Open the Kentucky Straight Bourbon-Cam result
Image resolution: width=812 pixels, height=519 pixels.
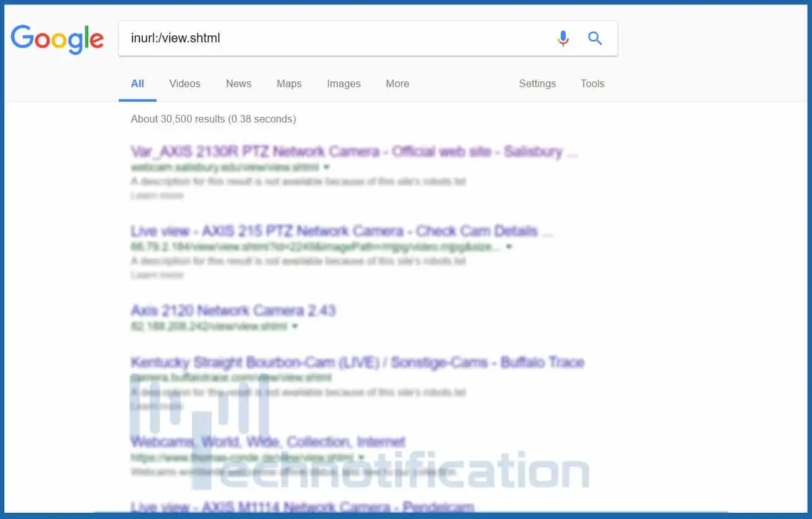click(357, 362)
